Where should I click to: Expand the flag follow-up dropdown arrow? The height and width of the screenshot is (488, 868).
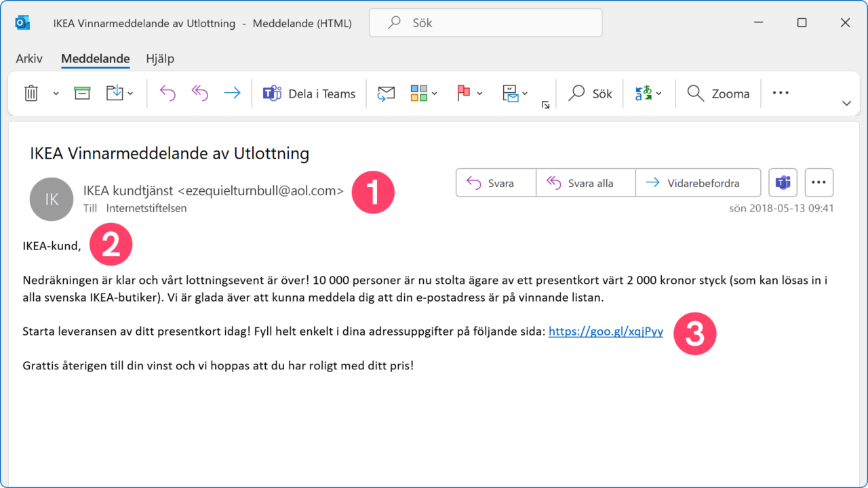tap(479, 94)
